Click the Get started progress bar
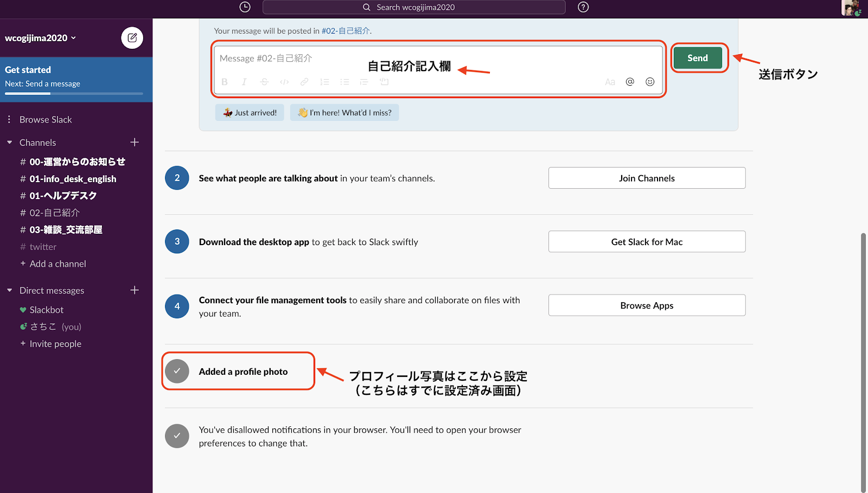Image resolution: width=868 pixels, height=493 pixels. [x=74, y=94]
